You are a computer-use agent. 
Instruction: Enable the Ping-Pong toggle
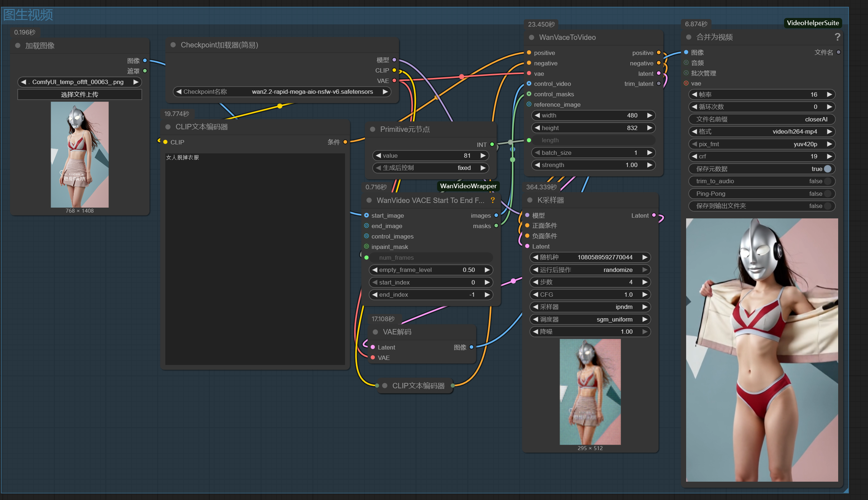point(827,194)
